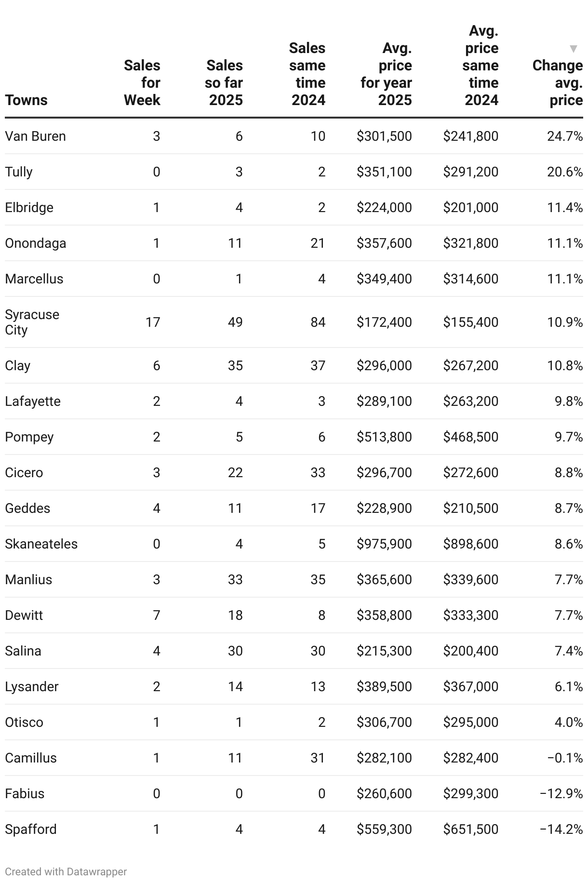Click Fabius's −12.9% change cell

561,793
